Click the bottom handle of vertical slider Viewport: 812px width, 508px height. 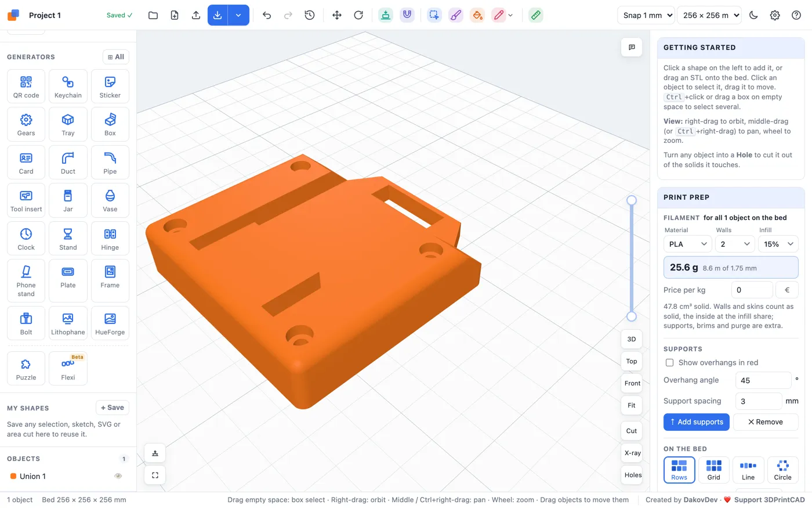(632, 316)
